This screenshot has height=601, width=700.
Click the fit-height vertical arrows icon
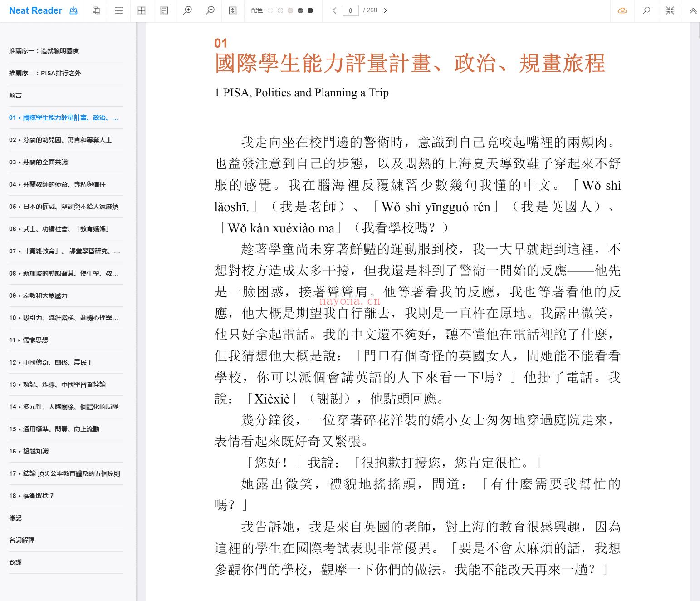[x=233, y=10]
